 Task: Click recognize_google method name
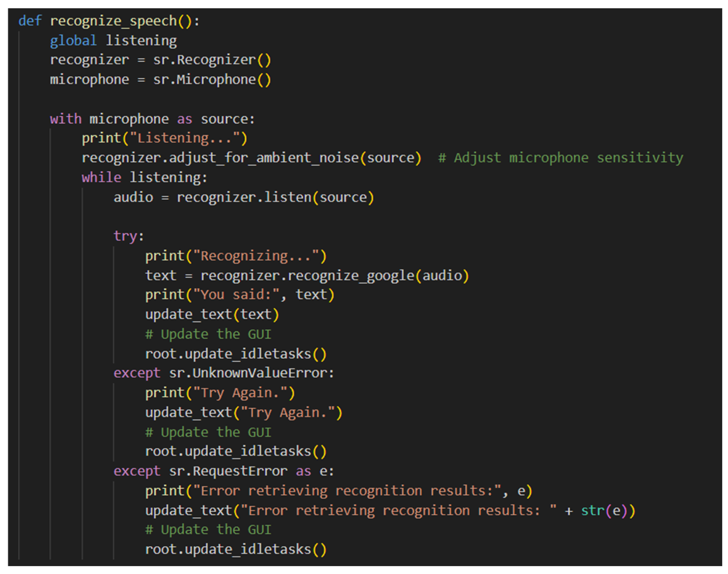tap(351, 275)
